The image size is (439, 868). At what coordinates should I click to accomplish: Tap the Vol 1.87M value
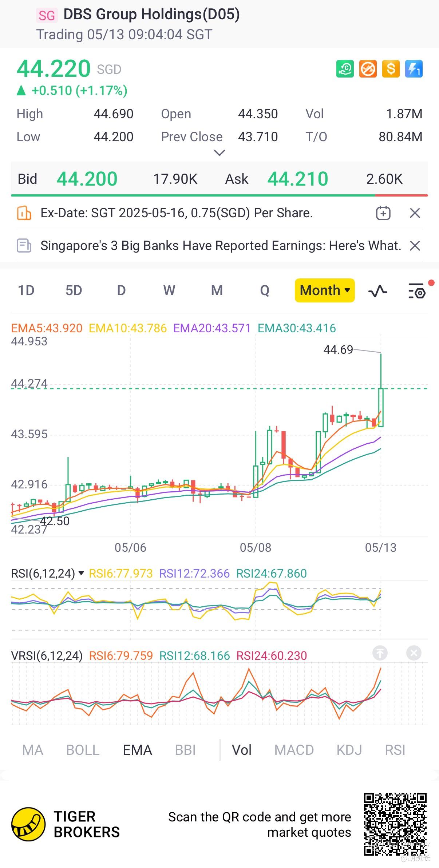tap(404, 114)
